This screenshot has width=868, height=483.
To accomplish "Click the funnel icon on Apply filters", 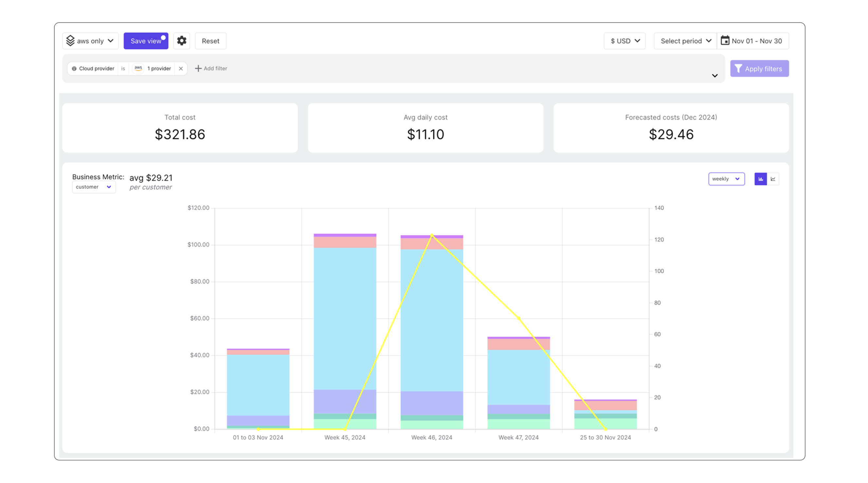I will click(x=738, y=68).
